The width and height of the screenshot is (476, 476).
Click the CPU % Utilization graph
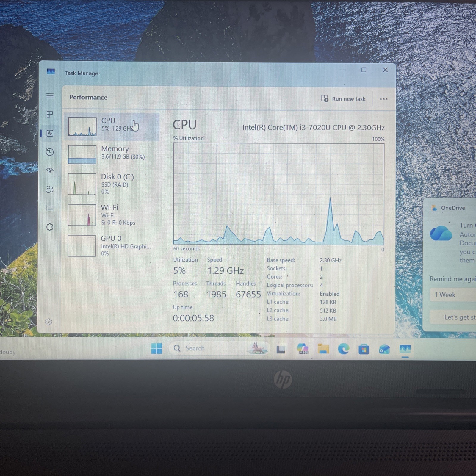coord(279,194)
